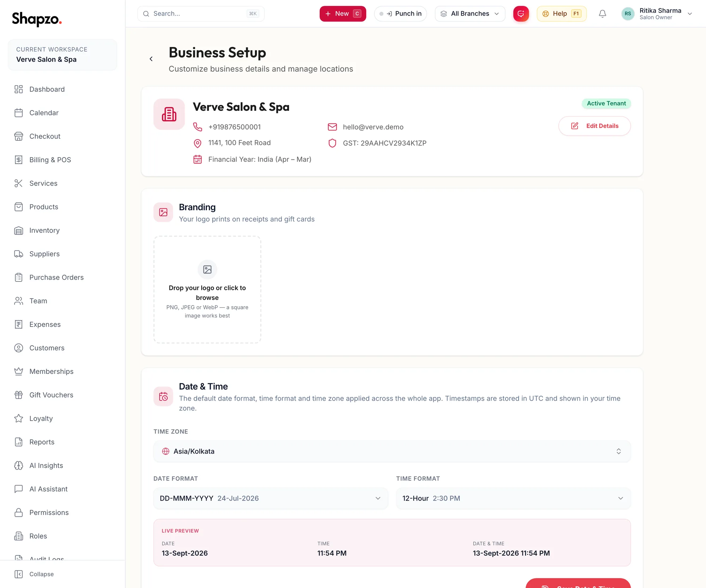The width and height of the screenshot is (706, 588).
Task: Click the Verve Salon building icon
Action: tap(169, 114)
